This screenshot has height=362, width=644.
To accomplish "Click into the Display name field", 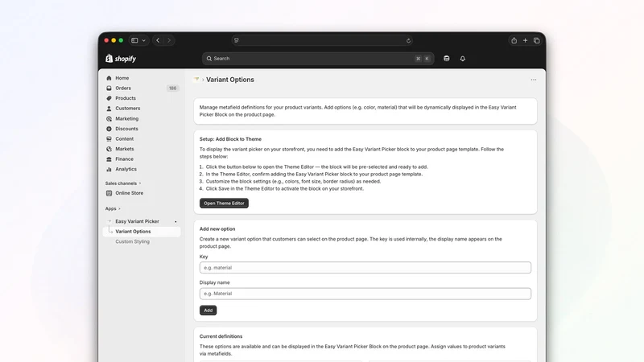I will (365, 294).
